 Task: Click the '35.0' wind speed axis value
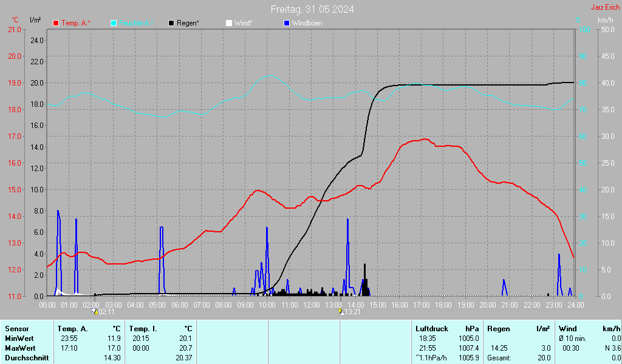tap(607, 110)
